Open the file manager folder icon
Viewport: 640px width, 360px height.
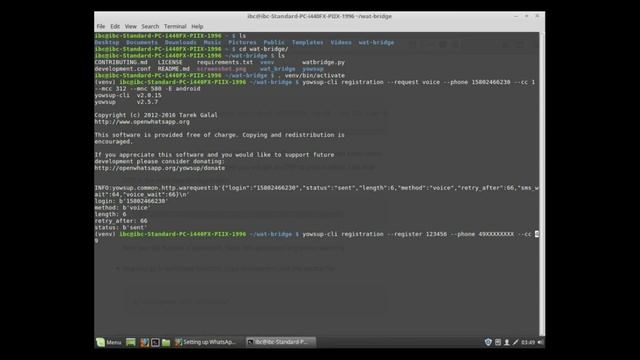[166, 342]
